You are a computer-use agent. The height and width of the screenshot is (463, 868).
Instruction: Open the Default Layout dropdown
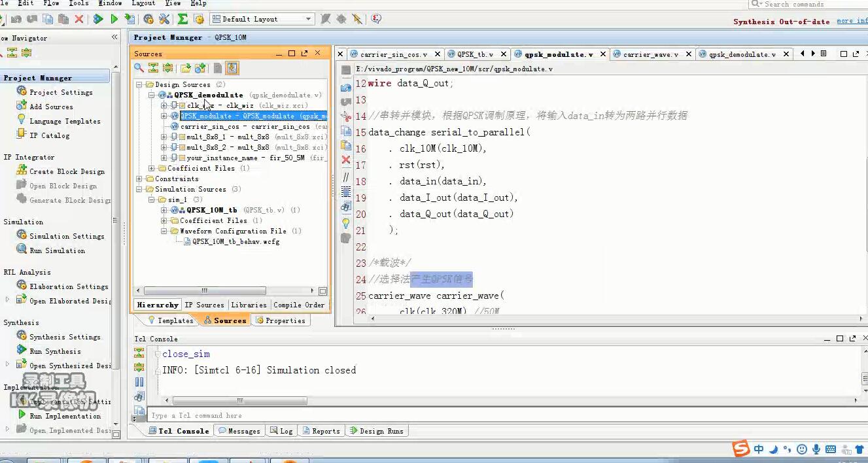262,19
